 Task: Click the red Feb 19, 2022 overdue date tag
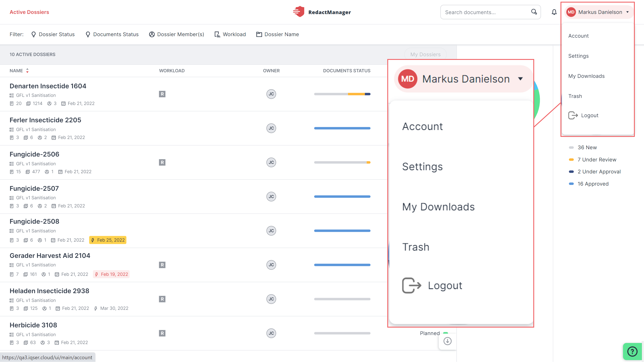click(x=111, y=274)
